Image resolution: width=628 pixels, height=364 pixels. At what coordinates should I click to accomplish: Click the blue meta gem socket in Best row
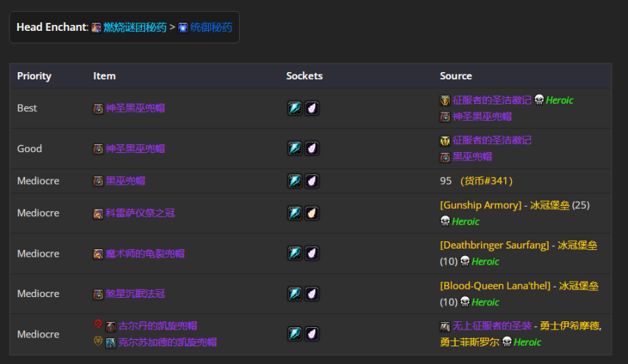tap(295, 108)
